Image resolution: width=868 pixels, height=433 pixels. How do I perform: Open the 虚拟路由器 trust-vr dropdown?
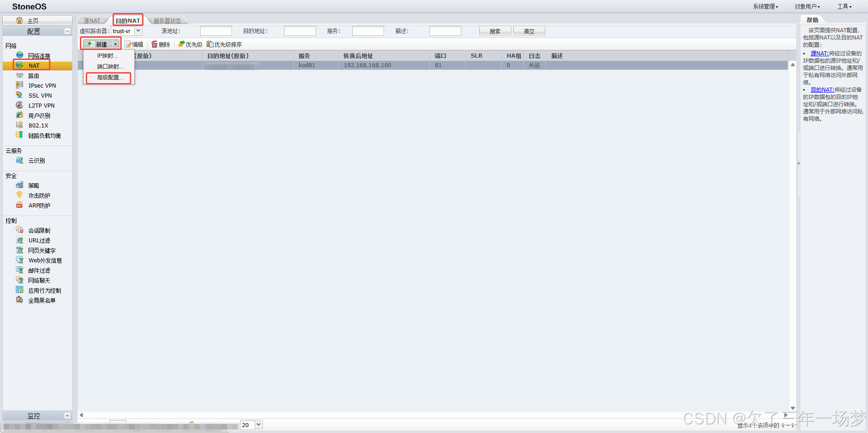click(138, 31)
